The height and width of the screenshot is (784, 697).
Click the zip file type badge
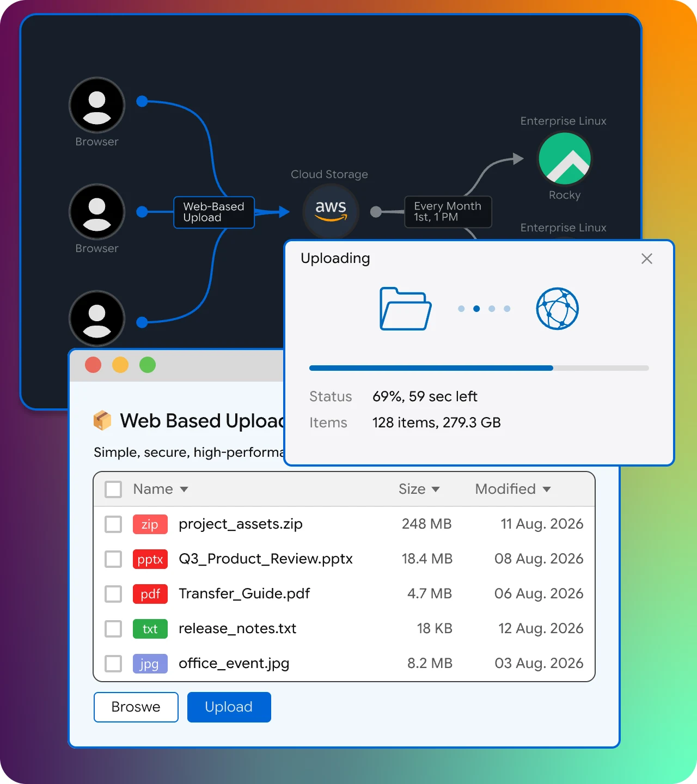tap(150, 524)
